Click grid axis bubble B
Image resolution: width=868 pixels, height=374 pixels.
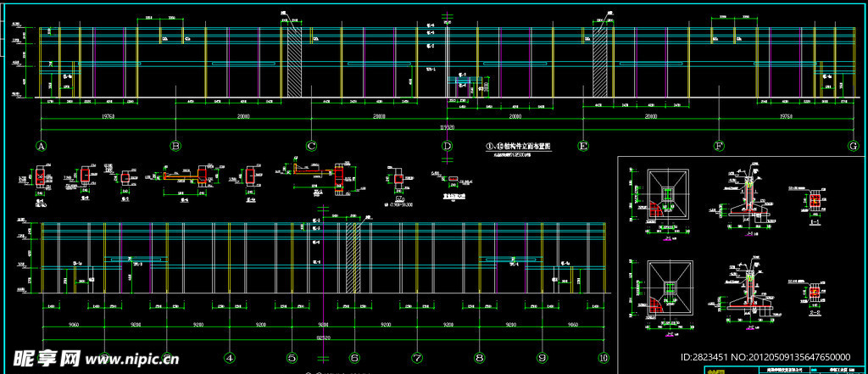(175, 146)
